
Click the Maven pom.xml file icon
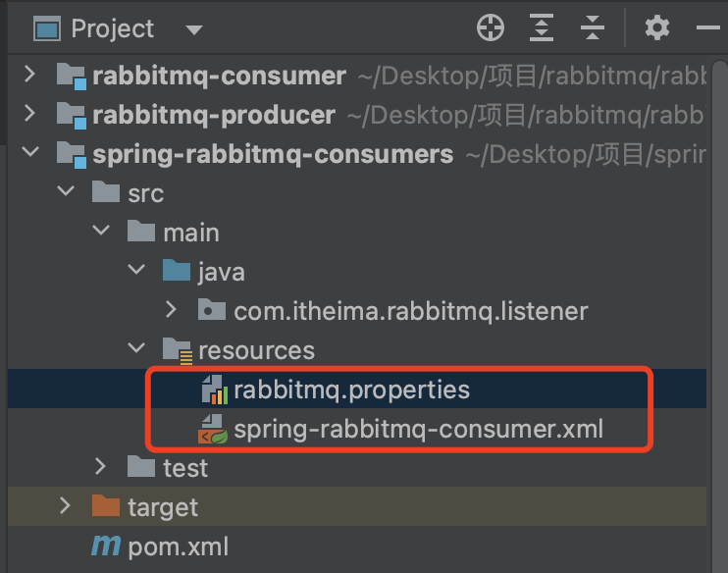coord(105,547)
